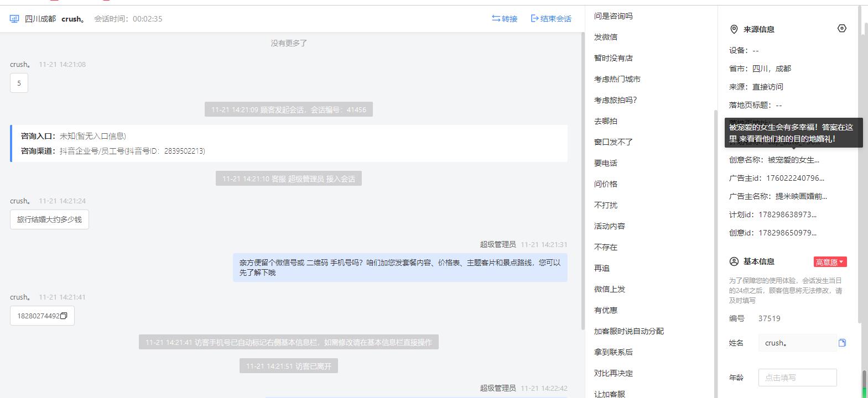Click the visitor message 旅行结婚大约多少钱
The height and width of the screenshot is (398, 868).
(x=49, y=219)
